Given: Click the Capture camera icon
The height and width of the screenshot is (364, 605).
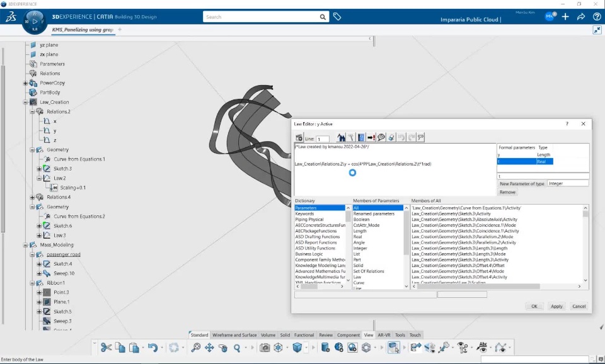Looking at the screenshot, I should (265, 348).
